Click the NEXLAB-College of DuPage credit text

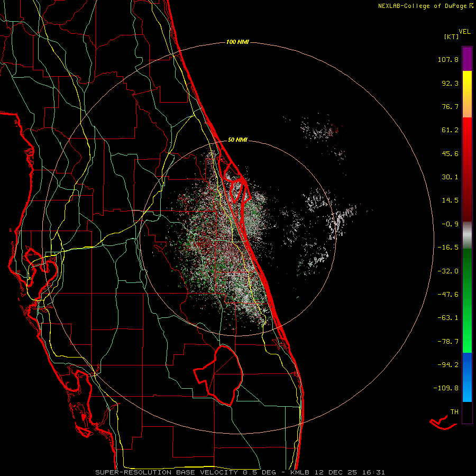[x=422, y=6]
